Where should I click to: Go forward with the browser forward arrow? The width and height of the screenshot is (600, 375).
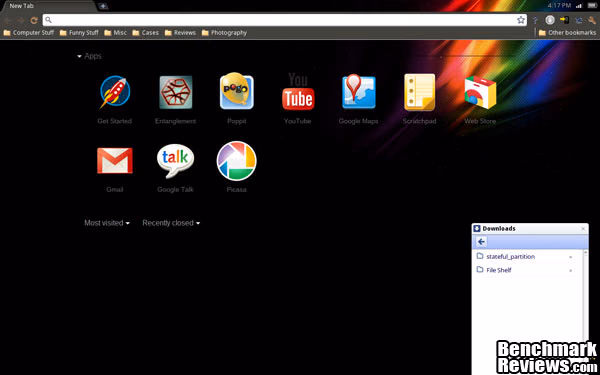[x=21, y=20]
